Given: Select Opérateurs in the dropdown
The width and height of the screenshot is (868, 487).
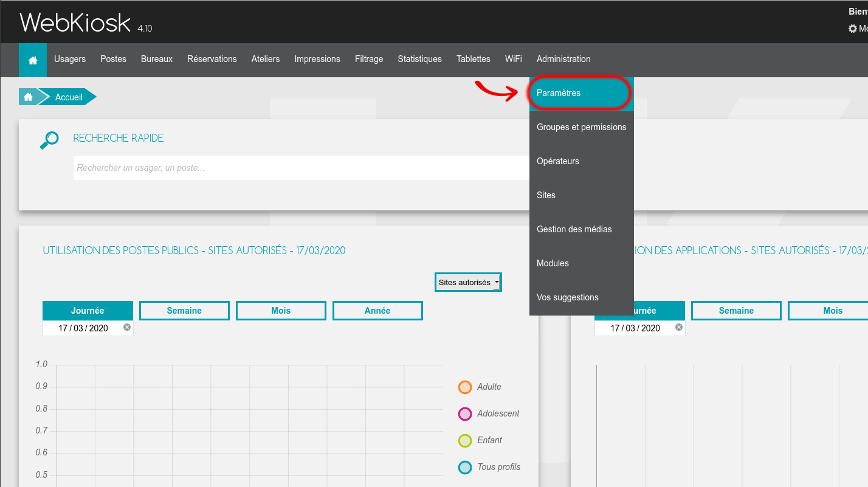Looking at the screenshot, I should pyautogui.click(x=582, y=162).
